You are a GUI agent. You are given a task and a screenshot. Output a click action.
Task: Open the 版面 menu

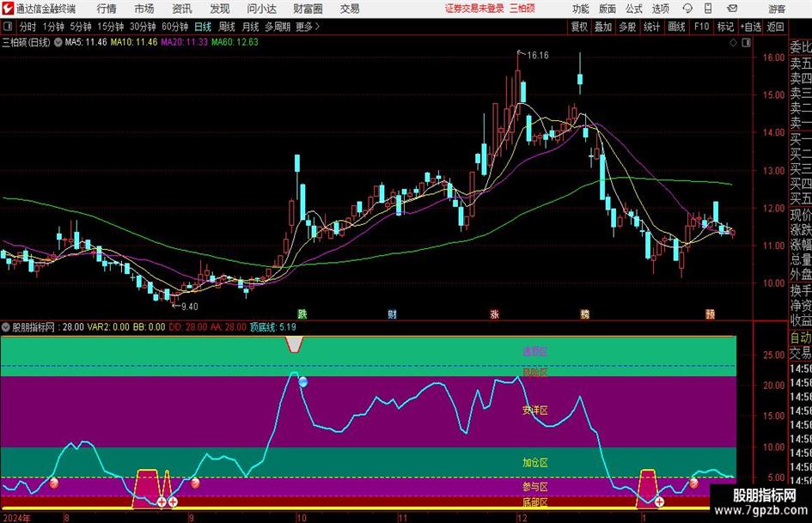[x=607, y=9]
